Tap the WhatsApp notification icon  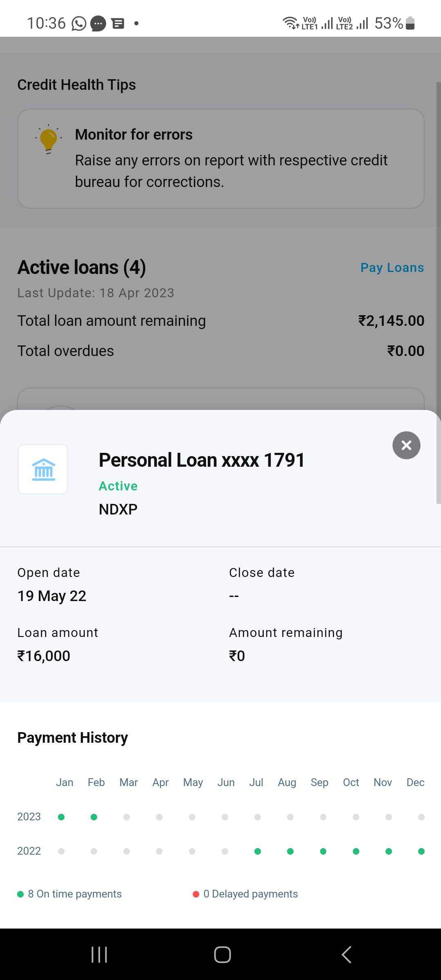(x=79, y=24)
